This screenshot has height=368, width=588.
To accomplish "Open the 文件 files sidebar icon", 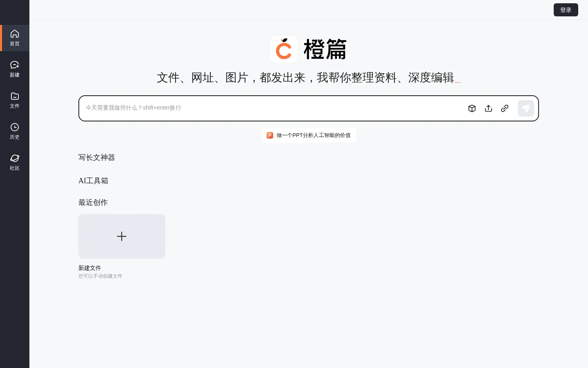I will [x=15, y=96].
